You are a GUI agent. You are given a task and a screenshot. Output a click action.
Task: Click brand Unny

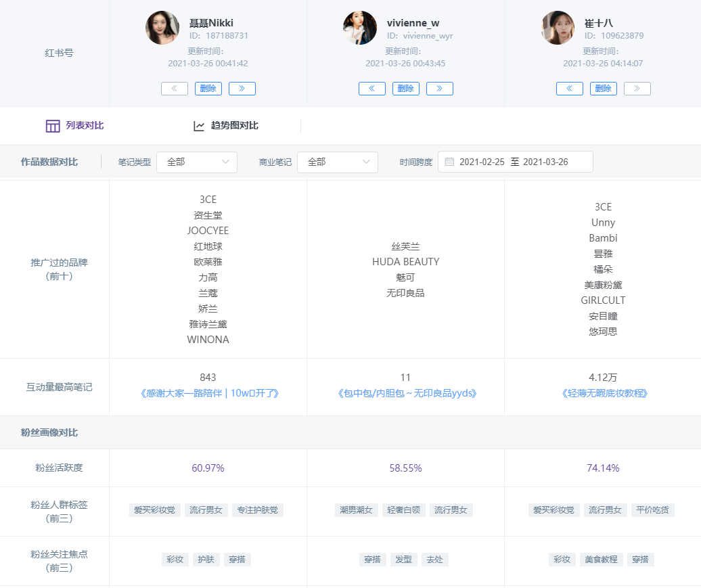(x=603, y=223)
